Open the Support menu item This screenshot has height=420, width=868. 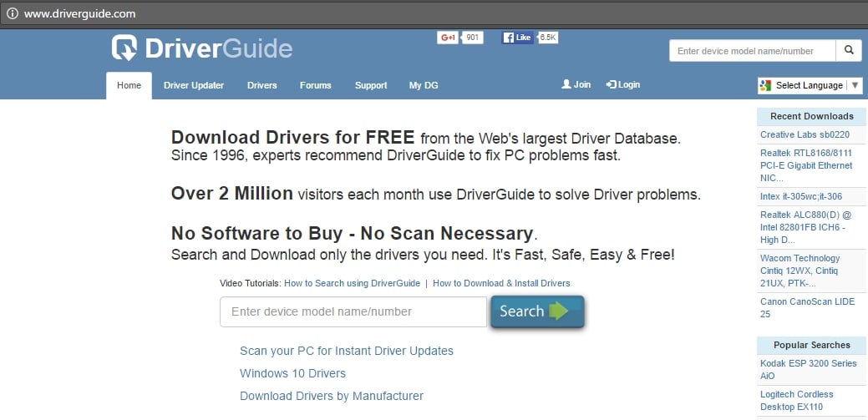[x=371, y=85]
